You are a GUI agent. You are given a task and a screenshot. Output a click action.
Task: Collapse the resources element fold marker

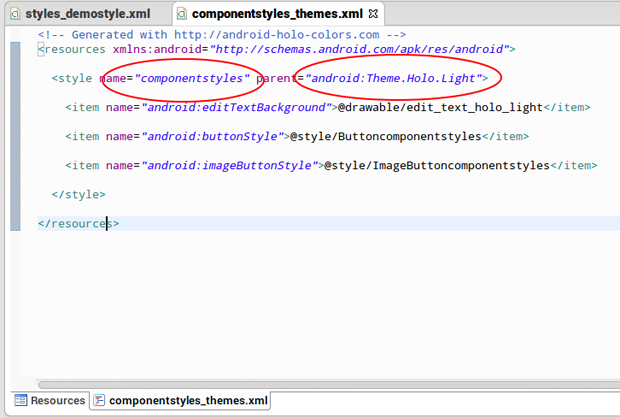pyautogui.click(x=41, y=49)
